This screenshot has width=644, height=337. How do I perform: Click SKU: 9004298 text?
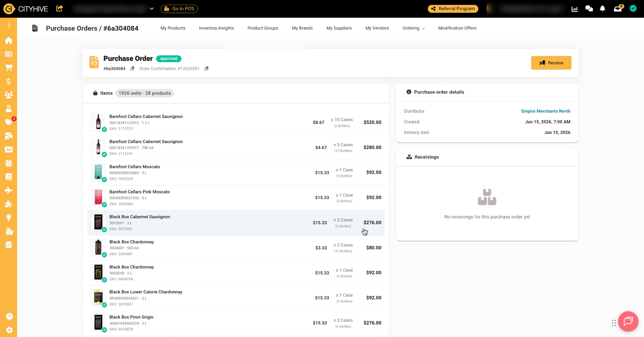[121, 279]
